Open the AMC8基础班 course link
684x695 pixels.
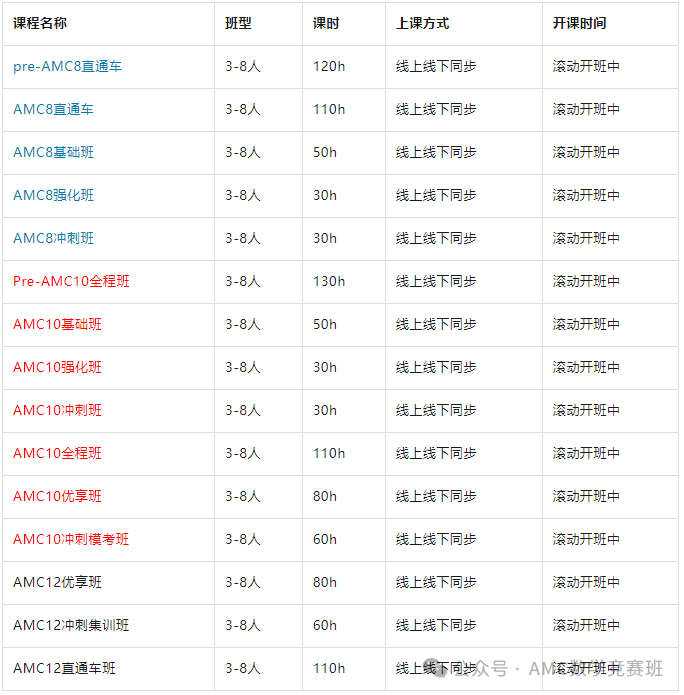pyautogui.click(x=53, y=152)
